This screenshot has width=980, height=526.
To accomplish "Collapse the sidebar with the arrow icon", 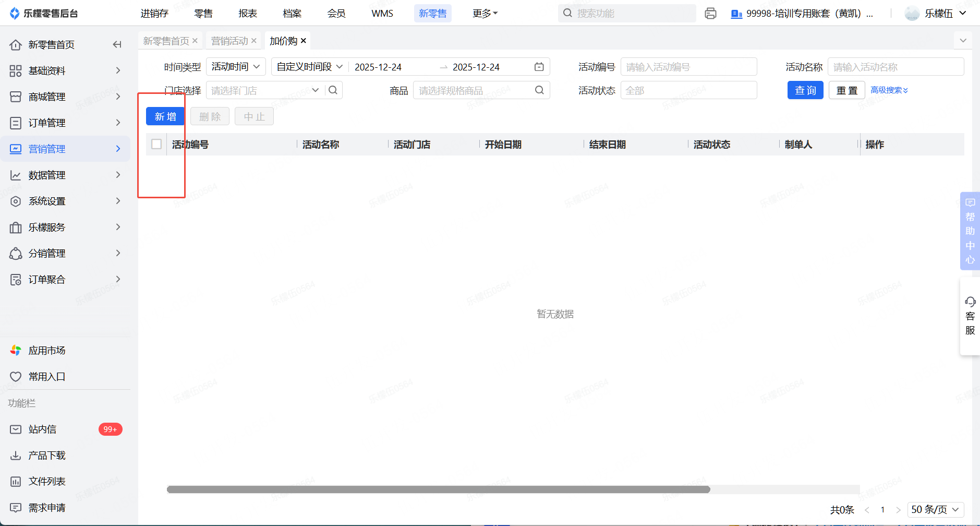I will 117,45.
